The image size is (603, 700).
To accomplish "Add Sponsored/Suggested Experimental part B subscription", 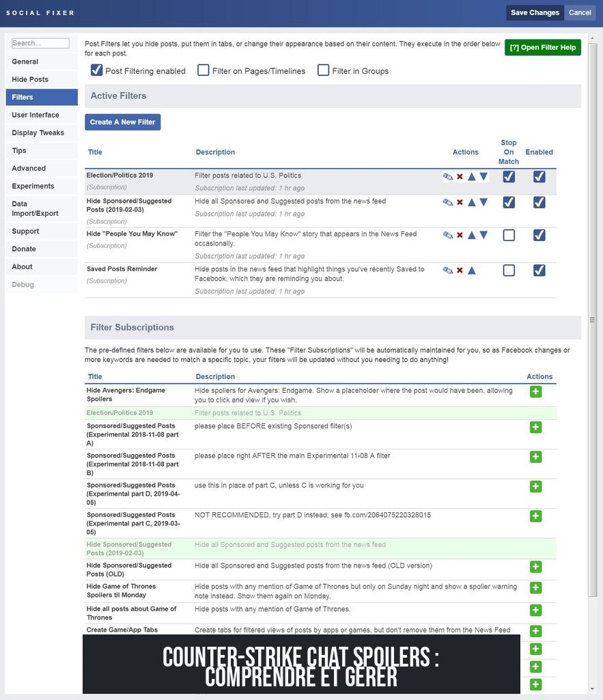I will pyautogui.click(x=535, y=457).
